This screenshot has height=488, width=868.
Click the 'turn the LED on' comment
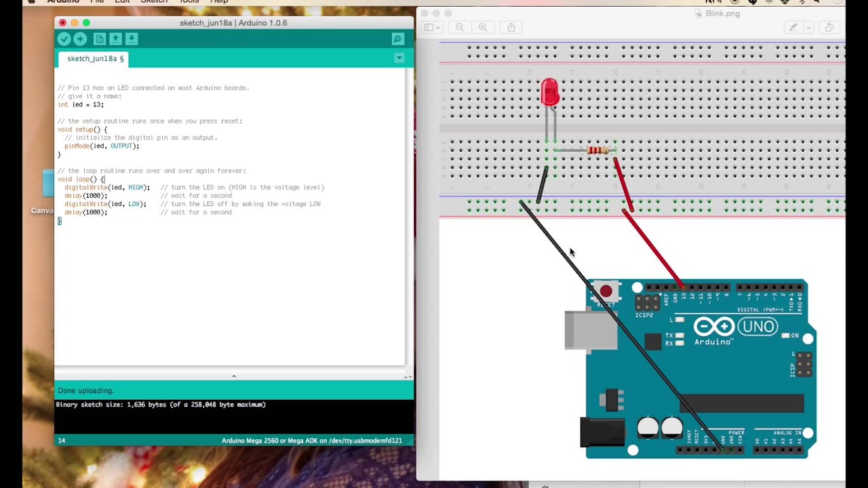242,187
